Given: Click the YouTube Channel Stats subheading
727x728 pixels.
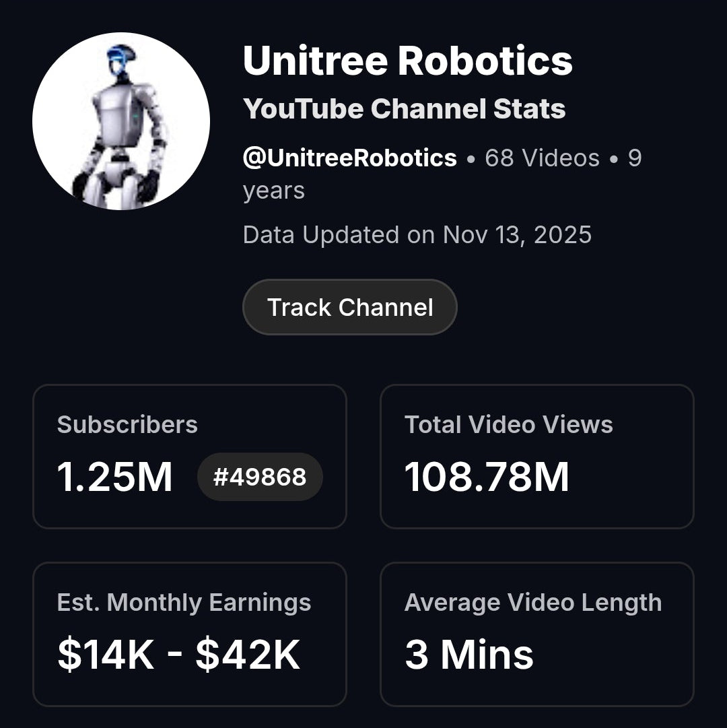Looking at the screenshot, I should pos(404,108).
